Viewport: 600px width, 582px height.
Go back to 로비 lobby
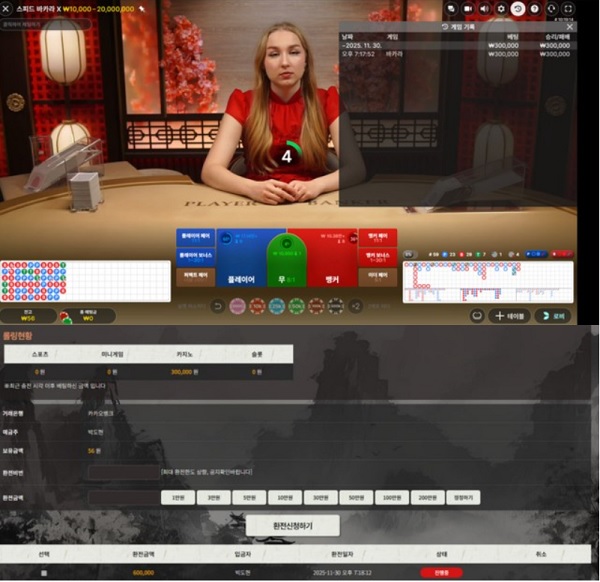[553, 316]
